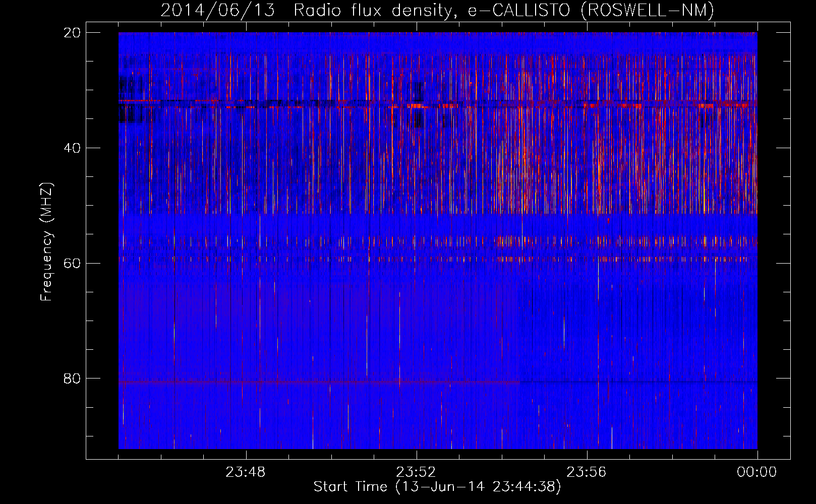
Task: Click the '60' frequency tick label
Action: pyautogui.click(x=72, y=263)
